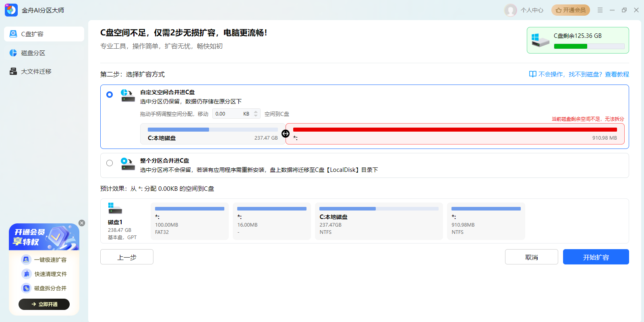This screenshot has width=644, height=322.
Task: Select the 自定义空间合并进C盘 radio option
Action: point(110,95)
